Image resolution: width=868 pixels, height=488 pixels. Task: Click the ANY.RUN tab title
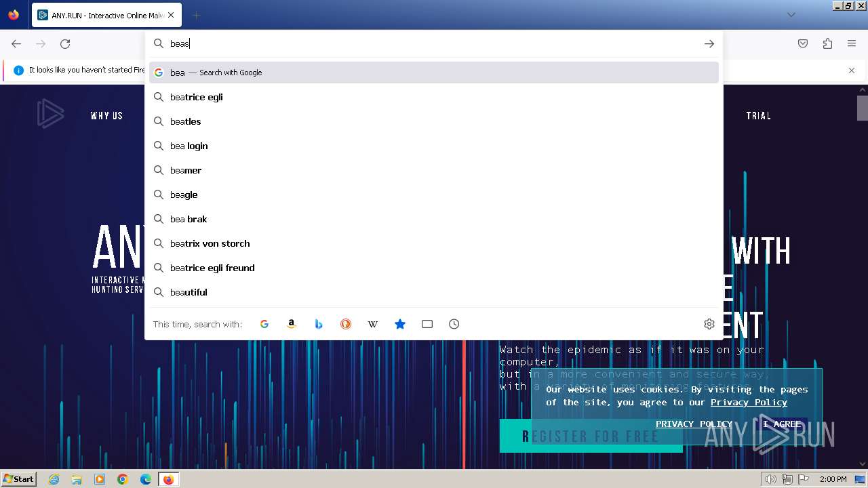coord(108,15)
